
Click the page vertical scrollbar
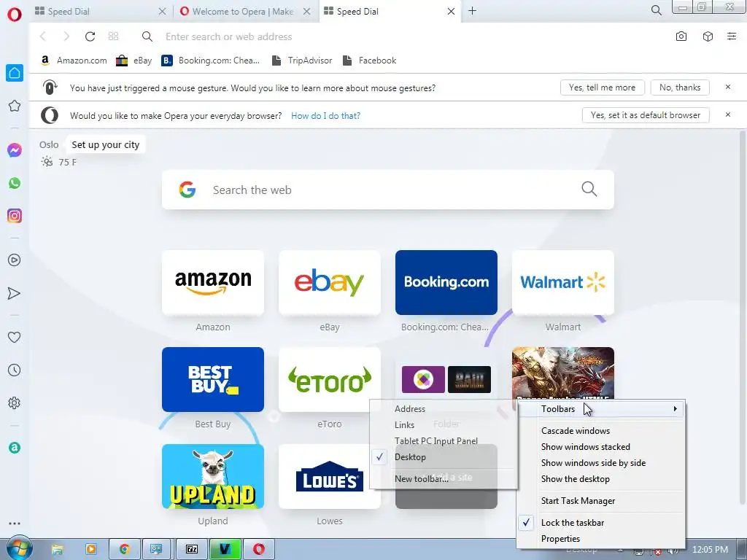(x=742, y=319)
